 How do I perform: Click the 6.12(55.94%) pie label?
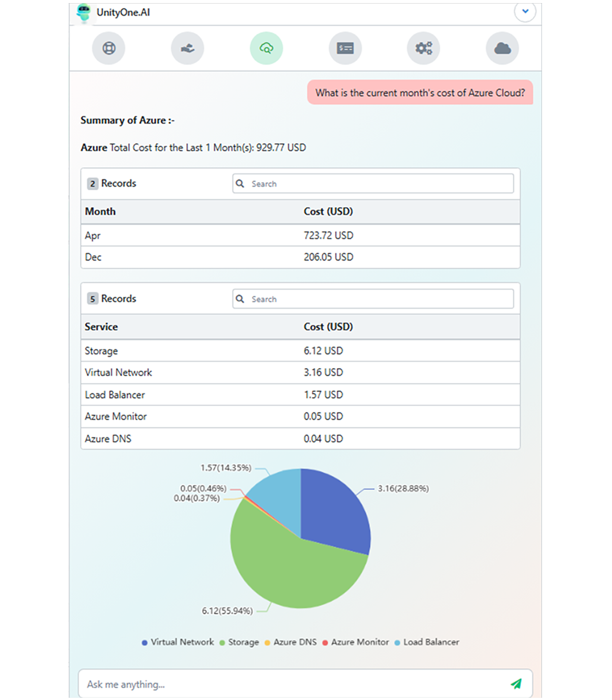click(227, 611)
